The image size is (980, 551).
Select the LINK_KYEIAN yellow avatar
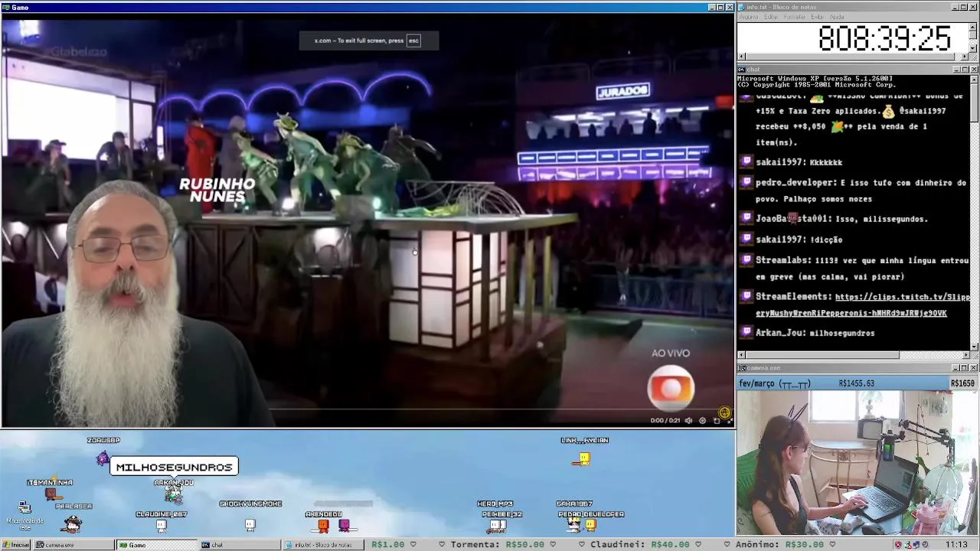(584, 459)
